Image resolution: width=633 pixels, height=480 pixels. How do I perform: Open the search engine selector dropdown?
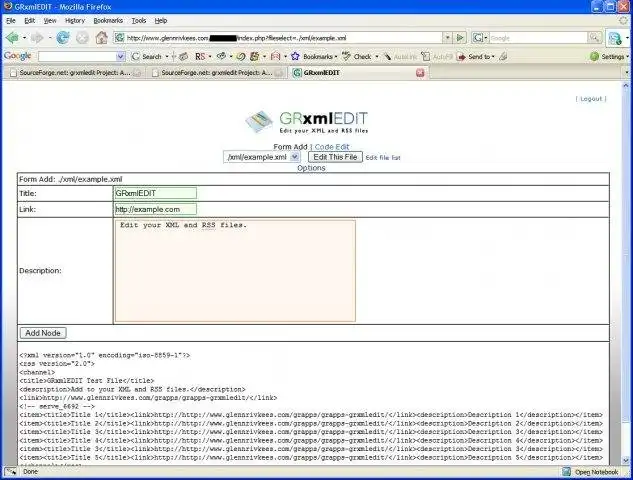click(480, 38)
